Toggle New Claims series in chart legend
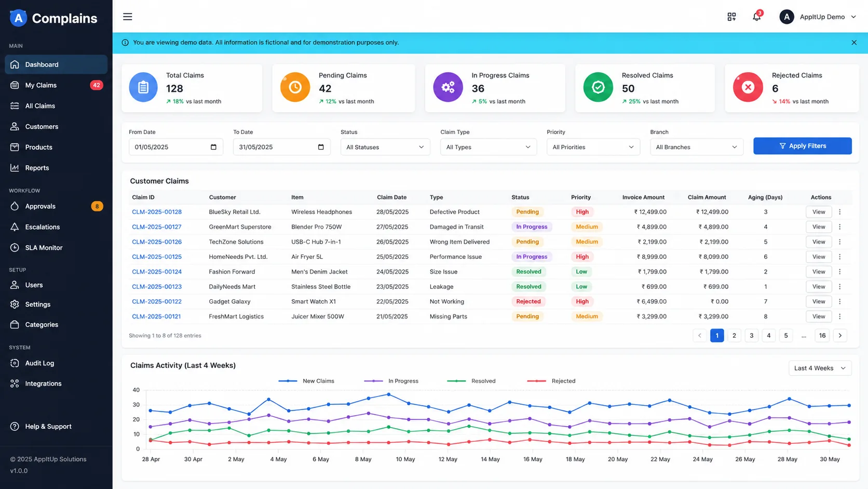Viewport: 868px width, 489px height. tap(306, 381)
